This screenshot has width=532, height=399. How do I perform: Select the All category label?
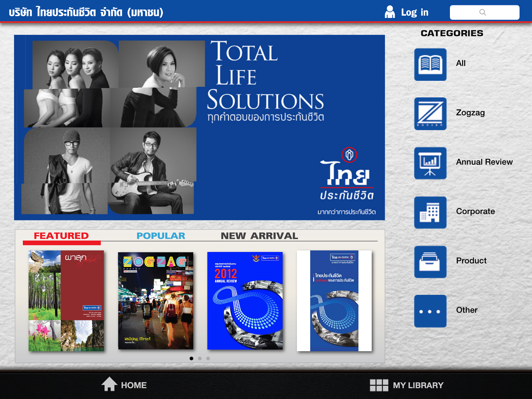[461, 63]
